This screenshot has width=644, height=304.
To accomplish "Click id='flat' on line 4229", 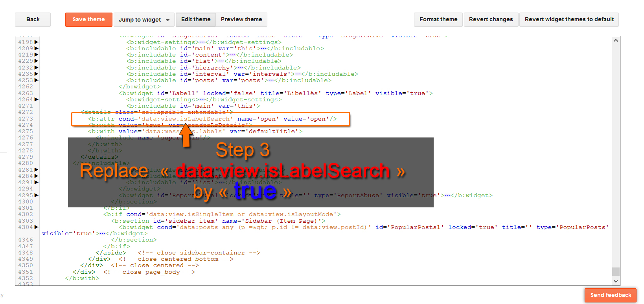I will [x=197, y=61].
